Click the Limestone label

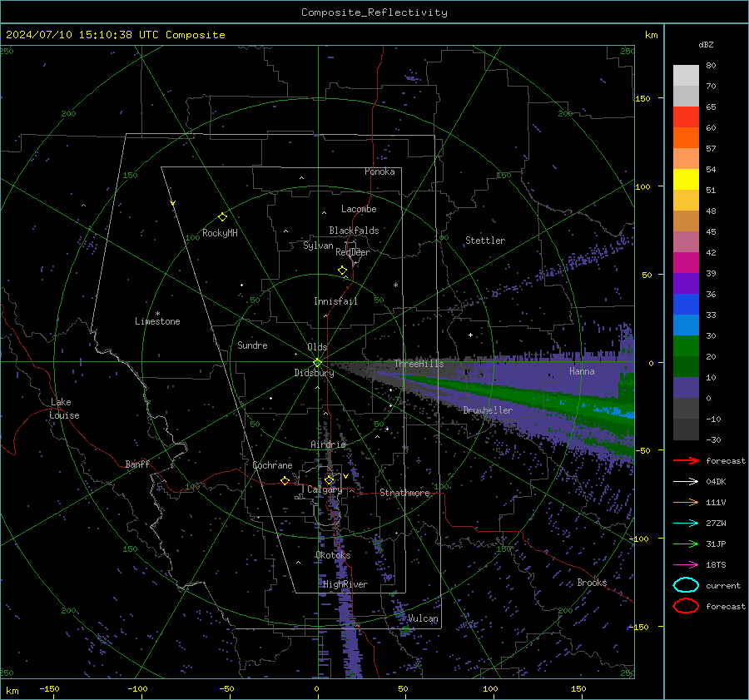tap(157, 321)
